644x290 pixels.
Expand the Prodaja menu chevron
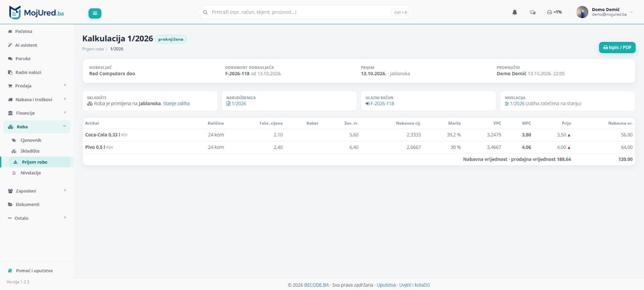pos(64,86)
